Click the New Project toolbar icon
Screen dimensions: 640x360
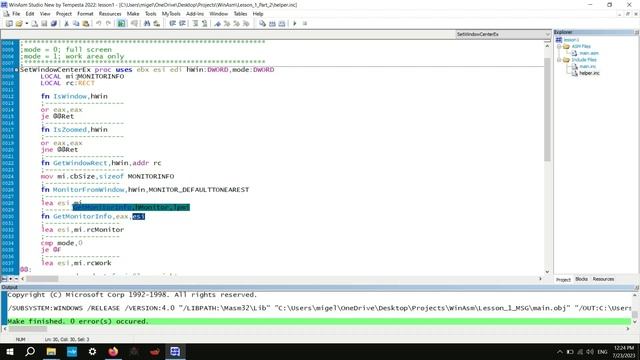pyautogui.click(x=9, y=24)
